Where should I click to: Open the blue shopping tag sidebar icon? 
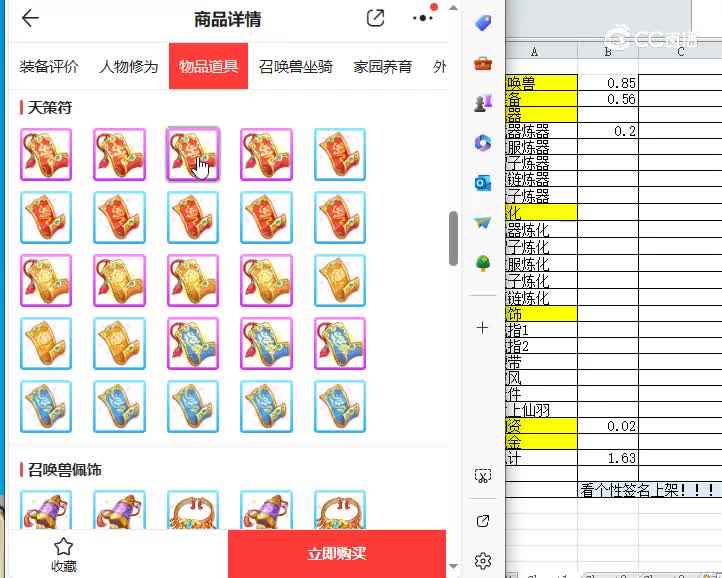click(x=483, y=23)
